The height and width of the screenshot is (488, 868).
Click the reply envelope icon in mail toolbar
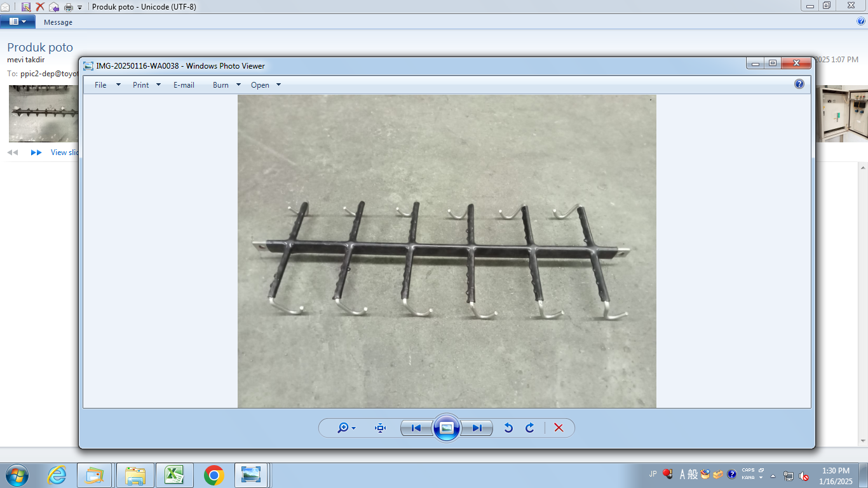tap(54, 7)
